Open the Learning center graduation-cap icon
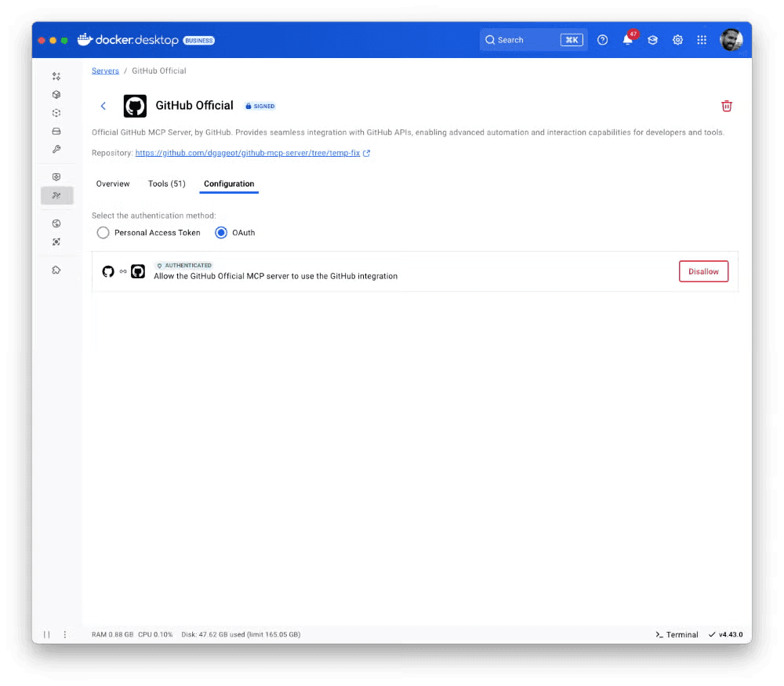The image size is (784, 686). click(652, 40)
